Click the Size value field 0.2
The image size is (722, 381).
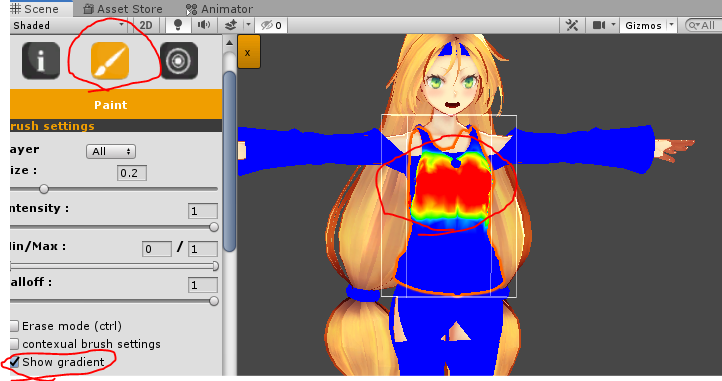(x=132, y=173)
